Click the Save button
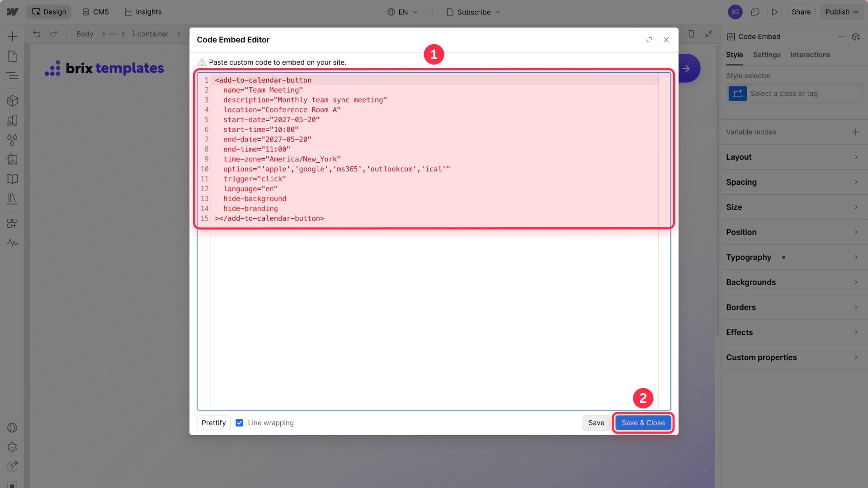Screen dimensions: 868x488 596,423
